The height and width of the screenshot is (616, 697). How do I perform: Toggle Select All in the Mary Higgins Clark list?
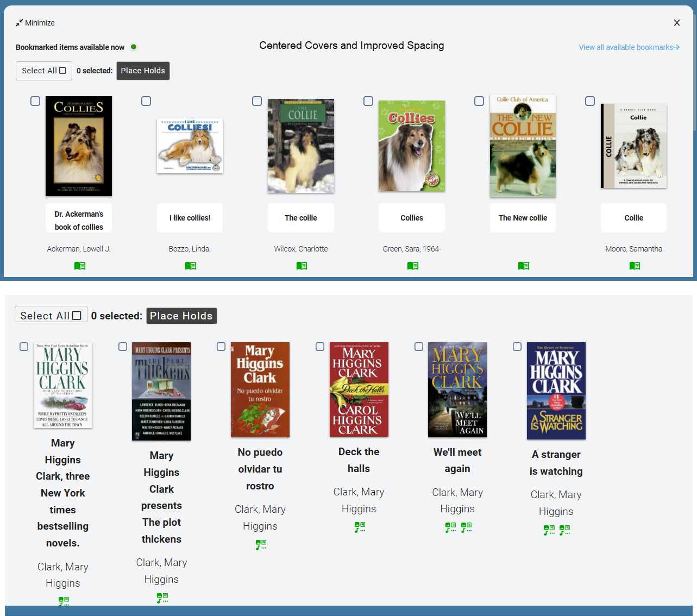(77, 315)
